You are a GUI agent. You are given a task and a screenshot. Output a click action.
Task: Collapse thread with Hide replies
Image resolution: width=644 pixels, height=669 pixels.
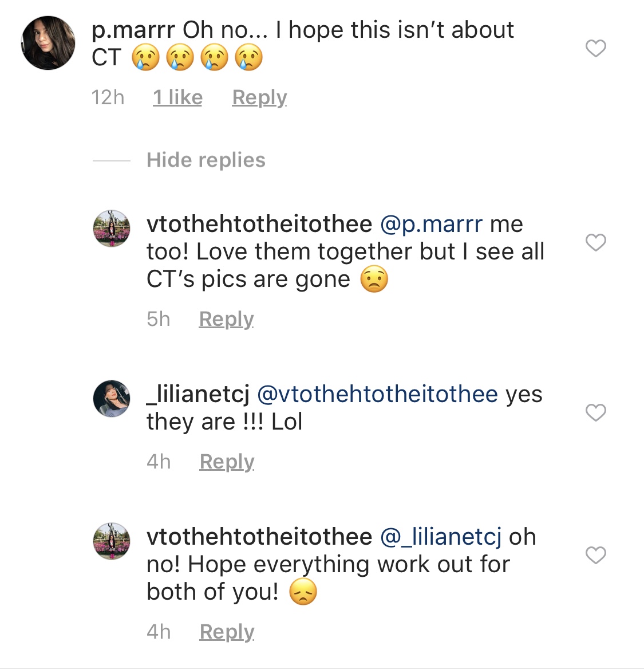point(206,160)
